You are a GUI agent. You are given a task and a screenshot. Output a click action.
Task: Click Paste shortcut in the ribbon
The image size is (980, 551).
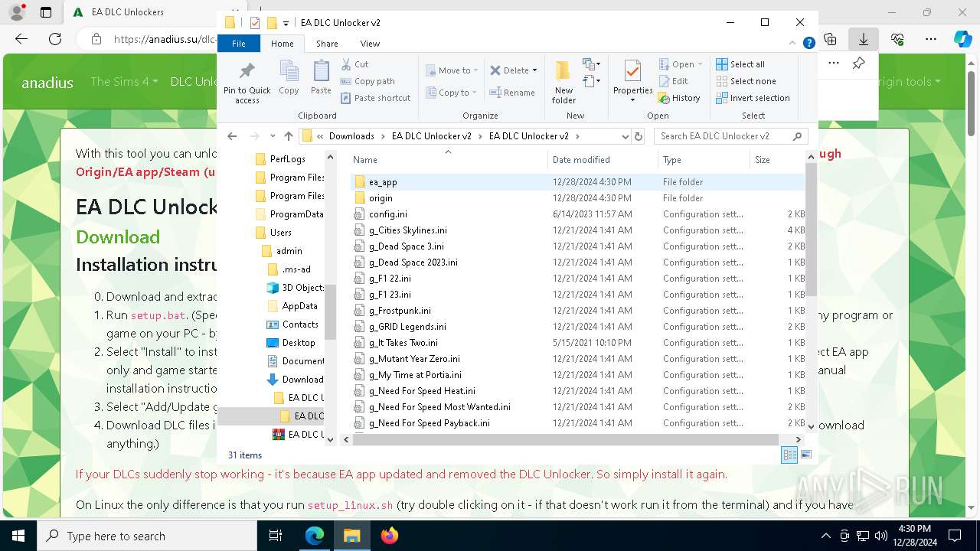376,98
